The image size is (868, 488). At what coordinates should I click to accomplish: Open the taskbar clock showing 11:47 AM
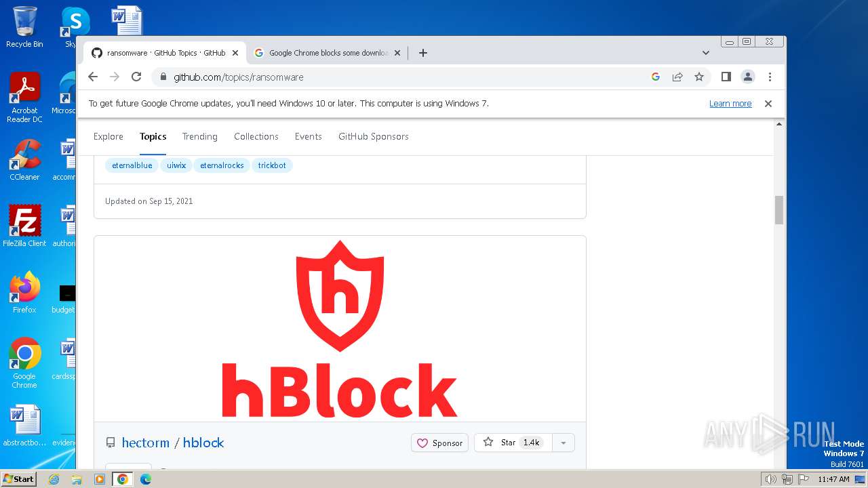coord(833,479)
